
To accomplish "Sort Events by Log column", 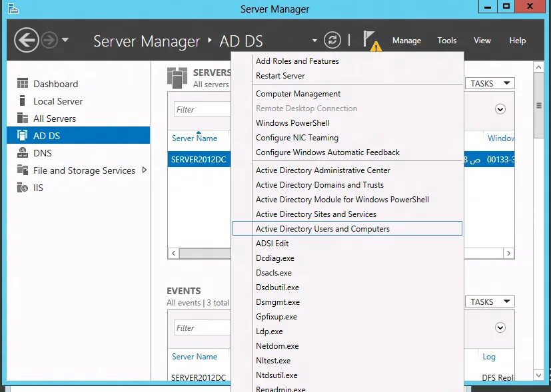I will click(x=489, y=357).
